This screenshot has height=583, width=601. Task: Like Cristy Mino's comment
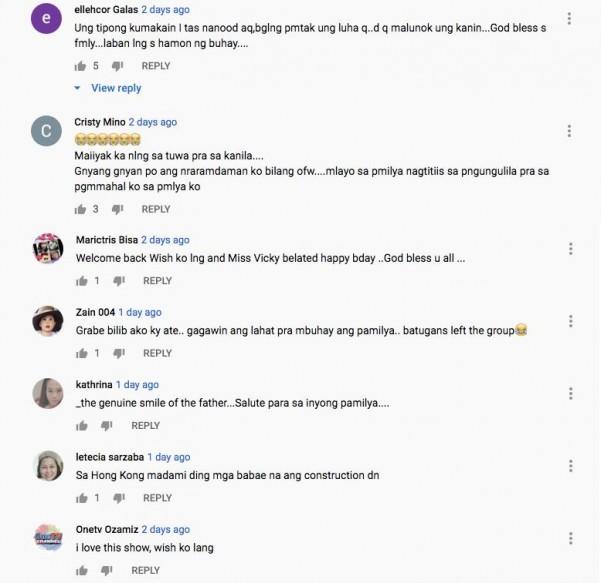81,209
